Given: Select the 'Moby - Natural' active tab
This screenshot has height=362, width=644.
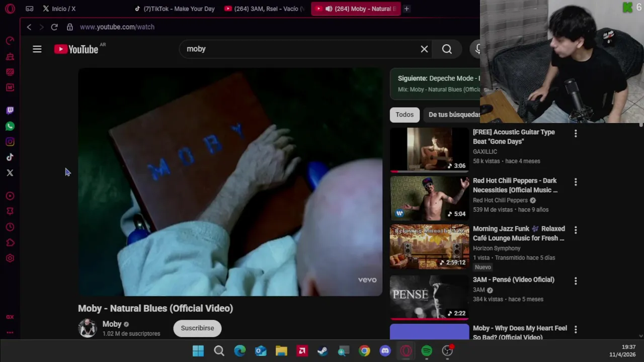Looking at the screenshot, I should coord(356,9).
